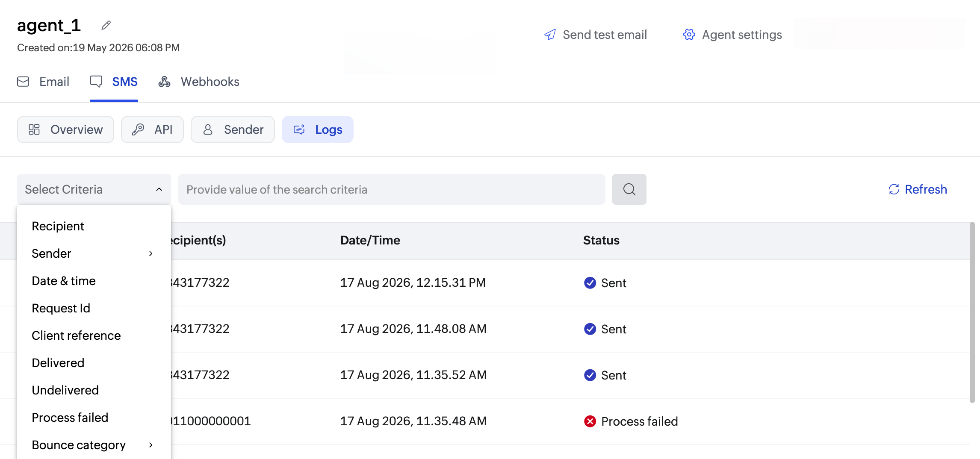Viewport: 980px width, 459px height.
Task: Click the blue check icon for 11.35.52 AM
Action: [x=590, y=375]
